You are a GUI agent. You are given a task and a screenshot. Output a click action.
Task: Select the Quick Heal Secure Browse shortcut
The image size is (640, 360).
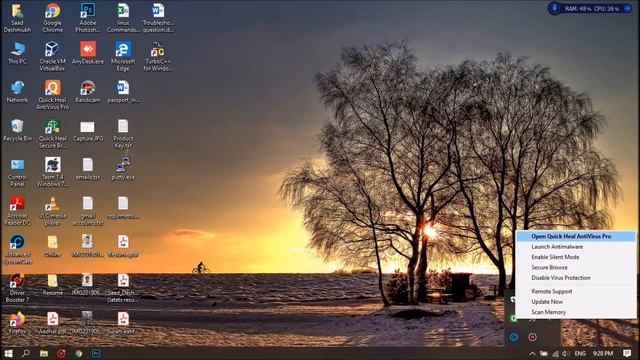click(x=53, y=133)
